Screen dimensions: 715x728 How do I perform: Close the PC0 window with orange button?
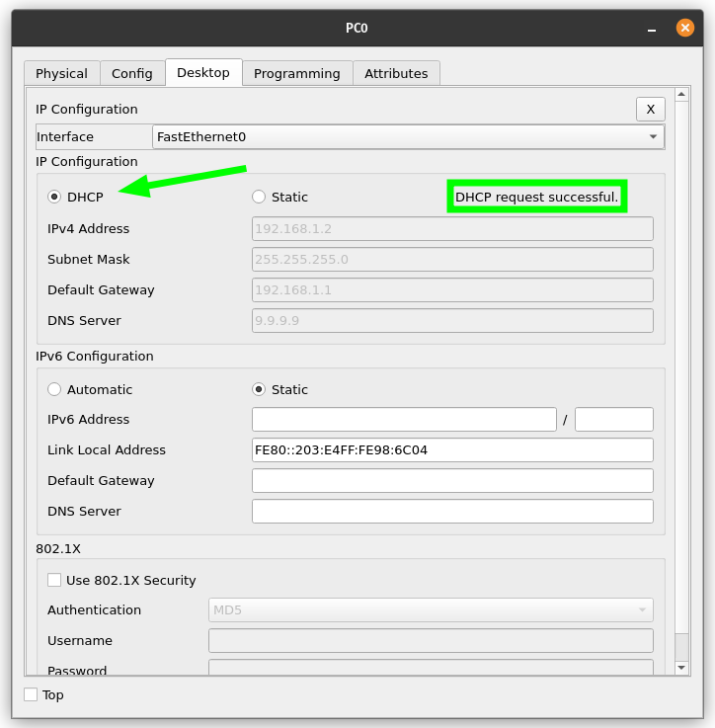pos(685,28)
